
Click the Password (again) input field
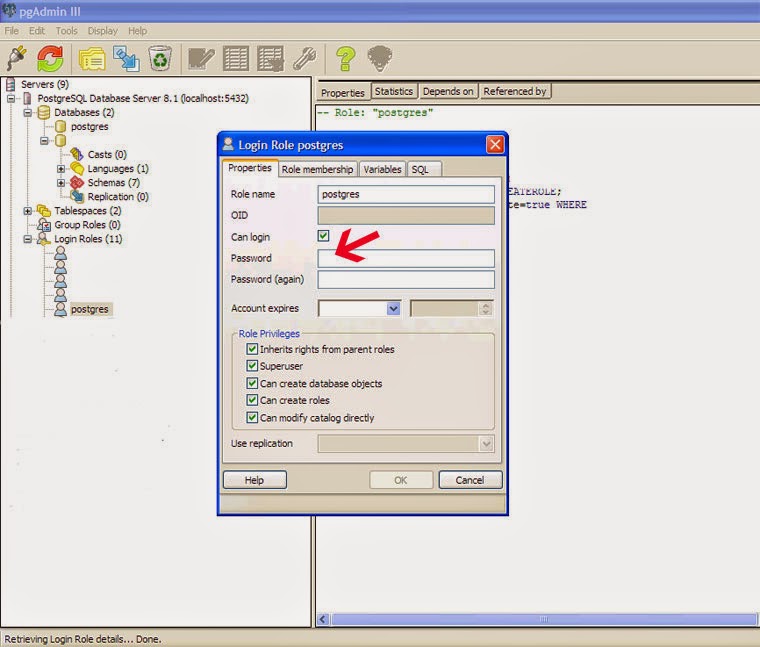click(406, 280)
